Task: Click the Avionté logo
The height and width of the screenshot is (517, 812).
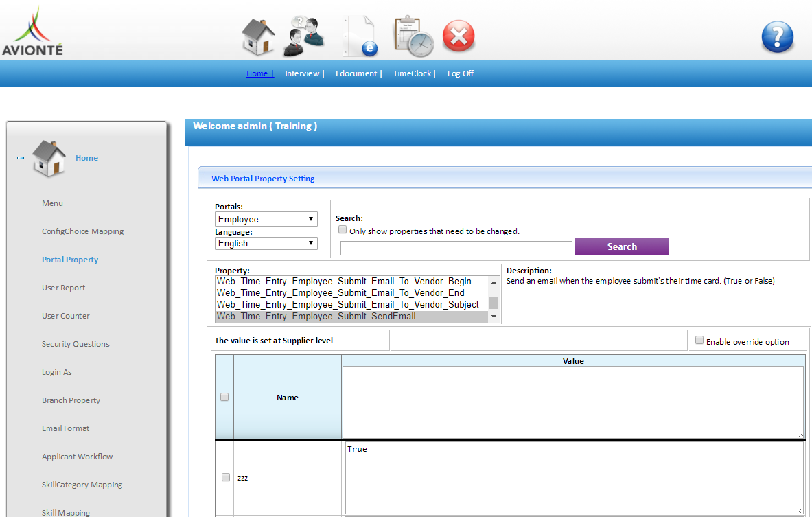Action: pyautogui.click(x=33, y=31)
